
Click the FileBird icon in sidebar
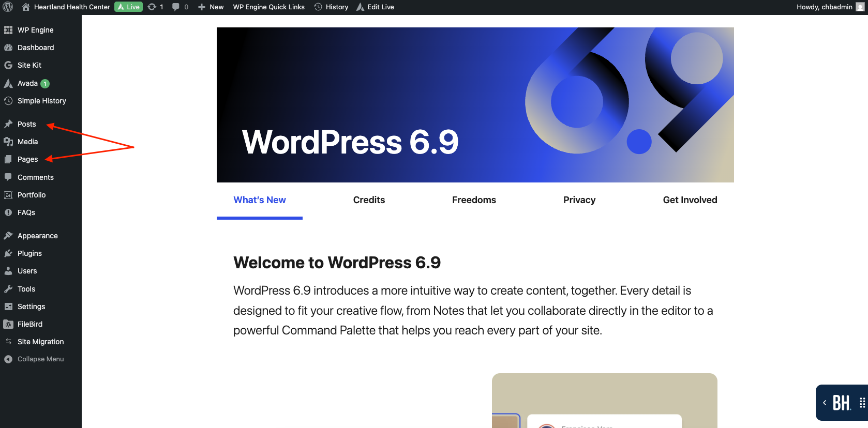click(8, 324)
